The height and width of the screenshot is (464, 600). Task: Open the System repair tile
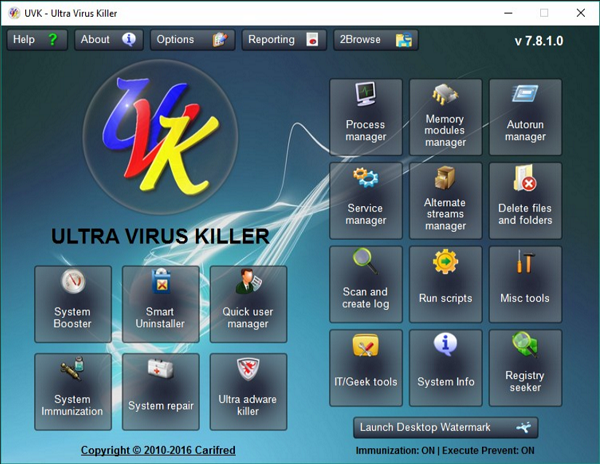pos(161,392)
